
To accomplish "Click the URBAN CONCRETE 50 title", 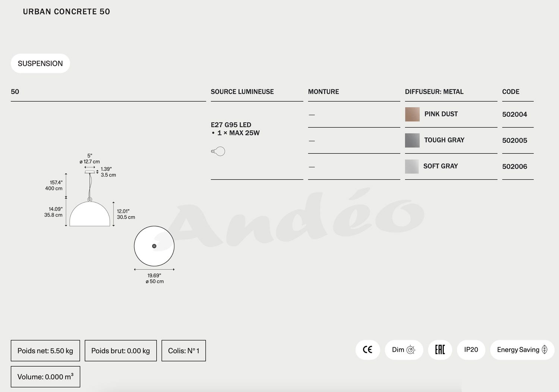I will (x=66, y=12).
